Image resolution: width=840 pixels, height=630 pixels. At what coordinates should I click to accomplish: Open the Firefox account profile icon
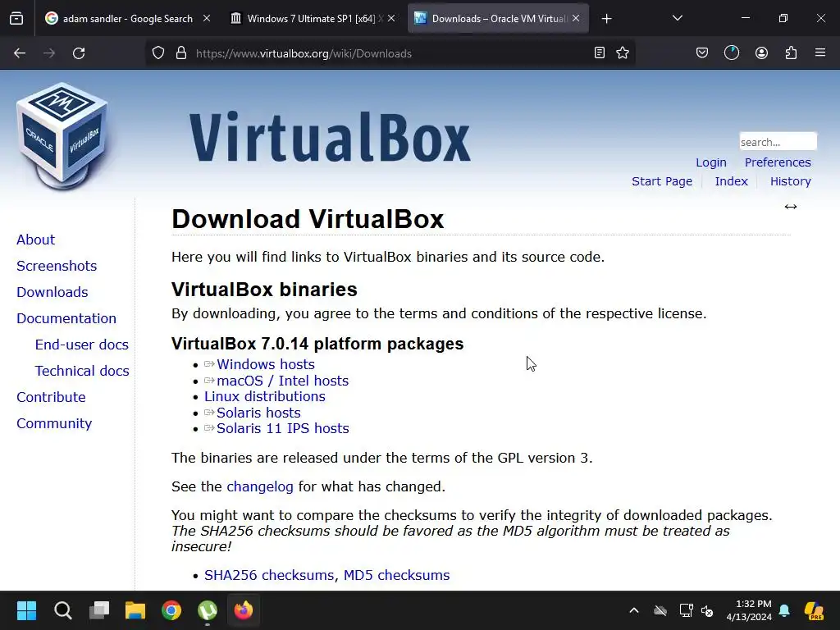[x=761, y=52]
